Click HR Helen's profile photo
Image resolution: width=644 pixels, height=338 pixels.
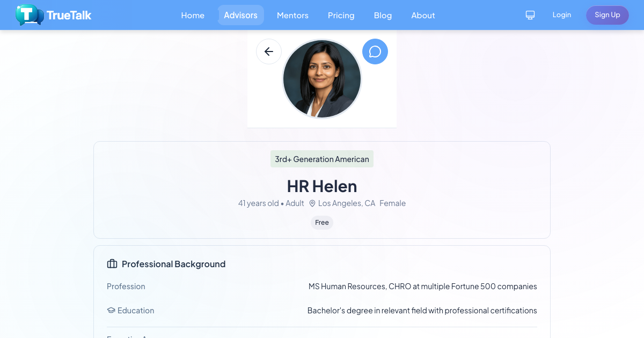coord(322,79)
